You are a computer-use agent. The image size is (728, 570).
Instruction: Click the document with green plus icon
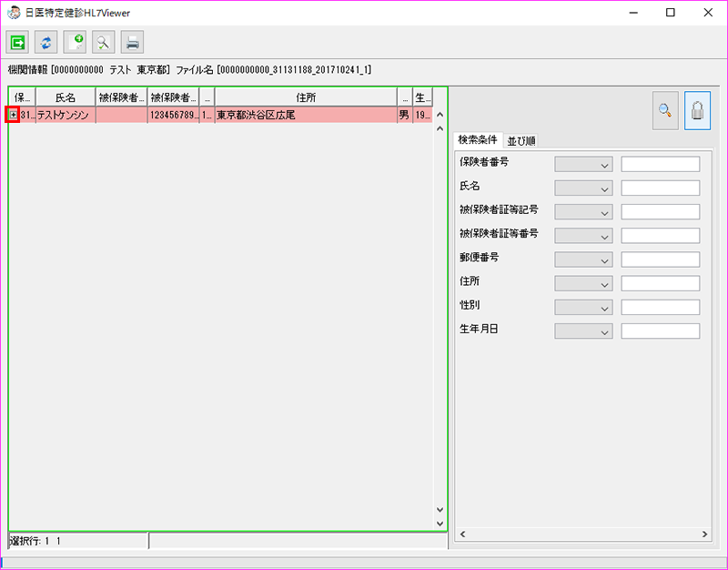point(75,42)
